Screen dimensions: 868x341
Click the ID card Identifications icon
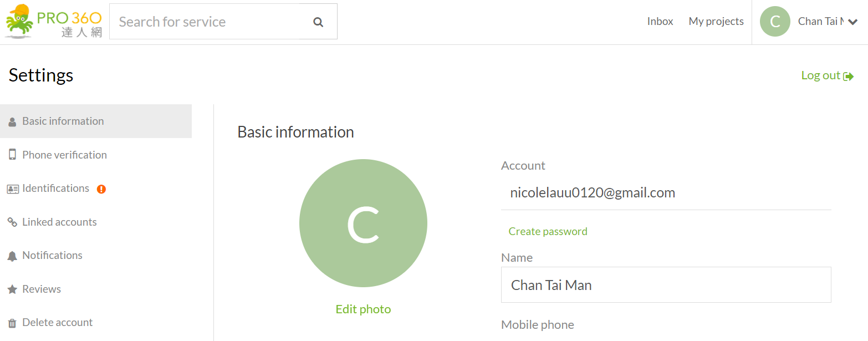click(12, 189)
